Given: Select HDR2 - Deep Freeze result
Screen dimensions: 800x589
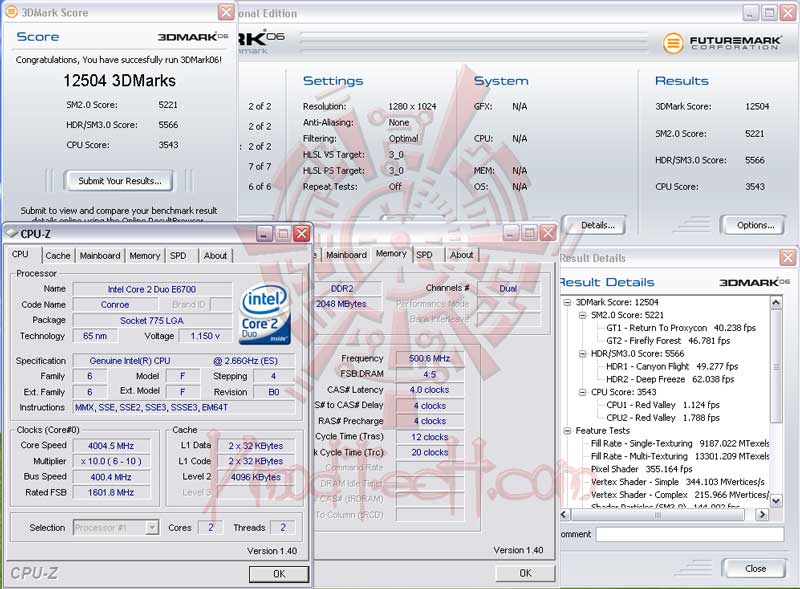Looking at the screenshot, I should coord(670,379).
